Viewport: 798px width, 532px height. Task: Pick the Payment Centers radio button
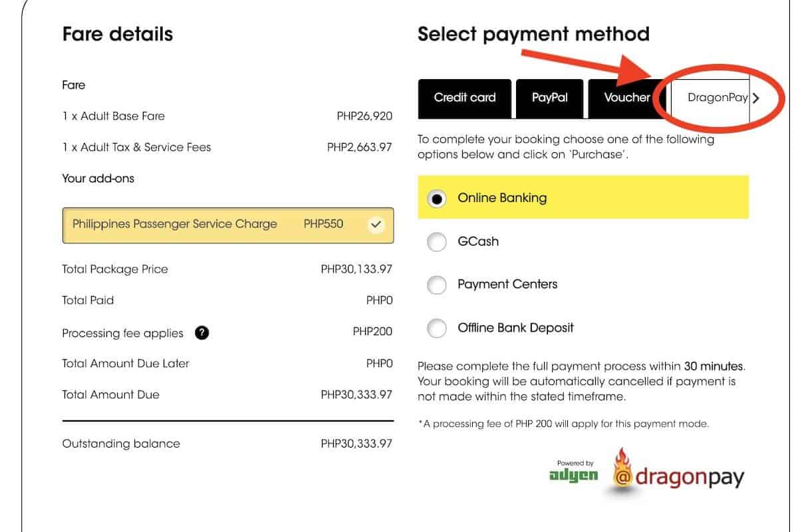(x=437, y=285)
